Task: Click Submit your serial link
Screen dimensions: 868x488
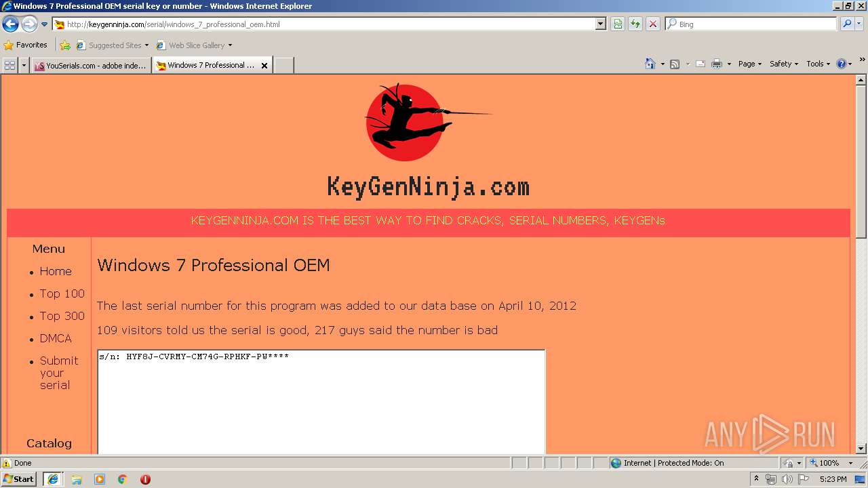Action: [x=59, y=373]
